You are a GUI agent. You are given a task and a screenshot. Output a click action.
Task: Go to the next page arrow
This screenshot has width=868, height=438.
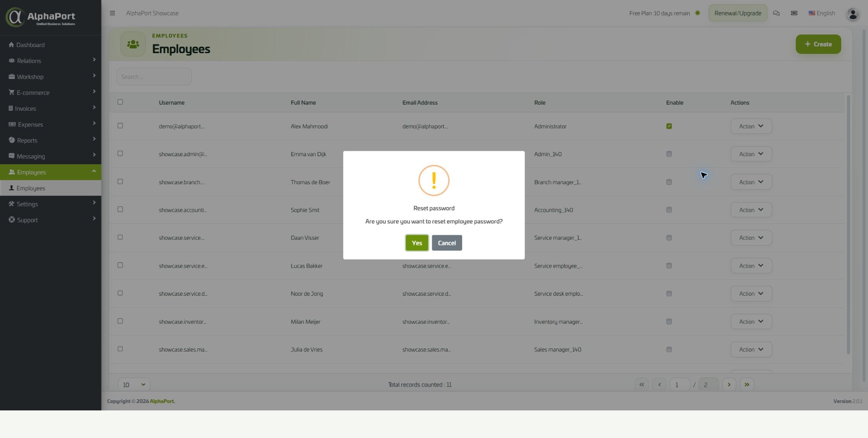[729, 384]
